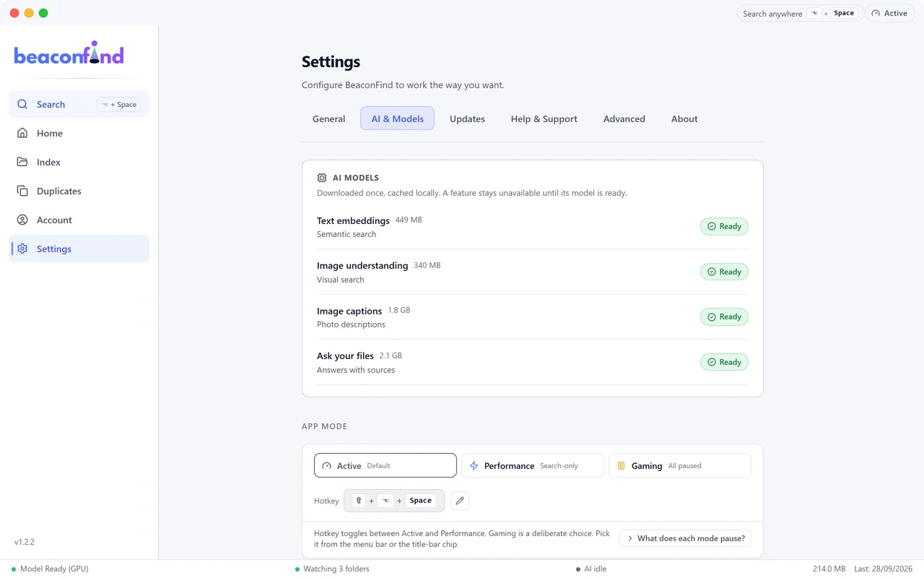924x578 pixels.
Task: Click the "Image captions" model name
Action: 349,311
